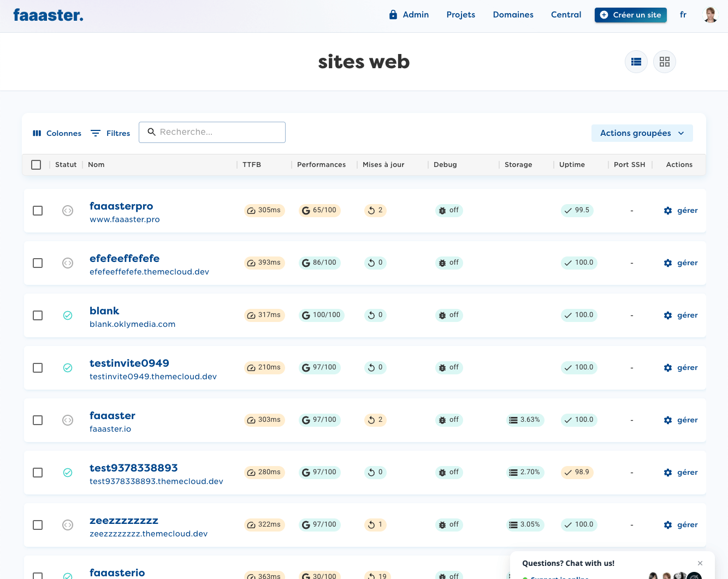Open the blank site name link
This screenshot has width=728, height=579.
[x=104, y=311]
